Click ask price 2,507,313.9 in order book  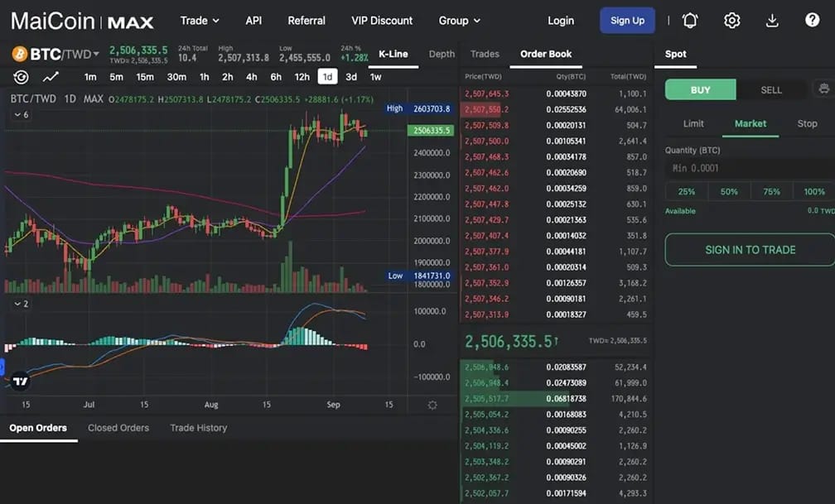coord(487,314)
